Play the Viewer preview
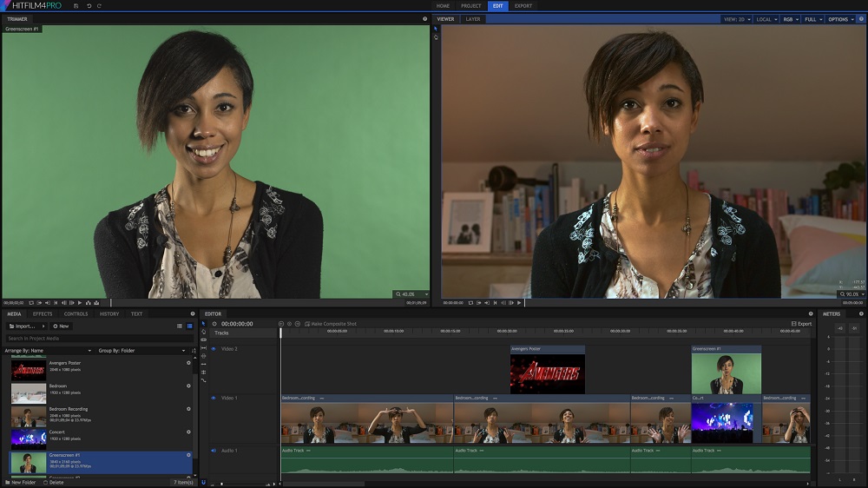The width and height of the screenshot is (868, 488). point(519,303)
